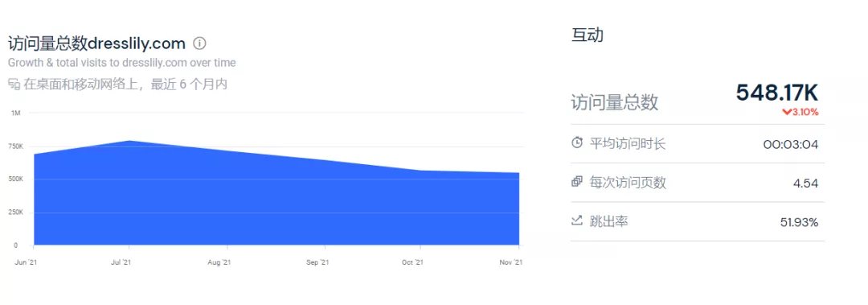Select the Jul '21 axis label
The width and height of the screenshot is (868, 305).
[121, 262]
